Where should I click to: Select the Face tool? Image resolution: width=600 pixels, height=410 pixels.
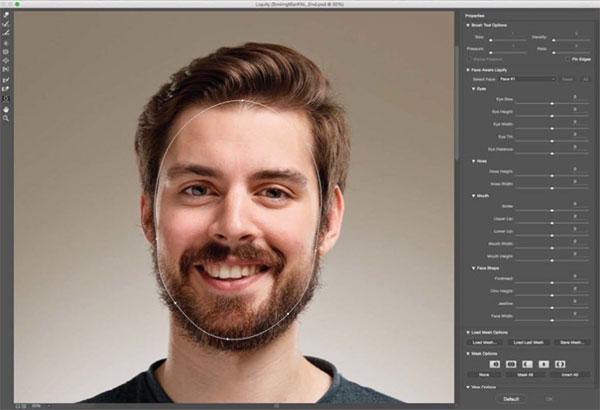(6, 98)
